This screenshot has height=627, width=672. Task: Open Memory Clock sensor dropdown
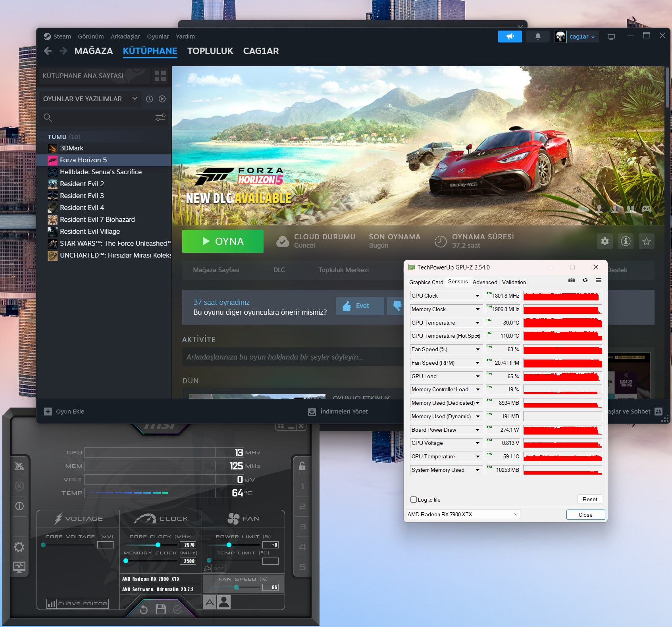tap(478, 309)
